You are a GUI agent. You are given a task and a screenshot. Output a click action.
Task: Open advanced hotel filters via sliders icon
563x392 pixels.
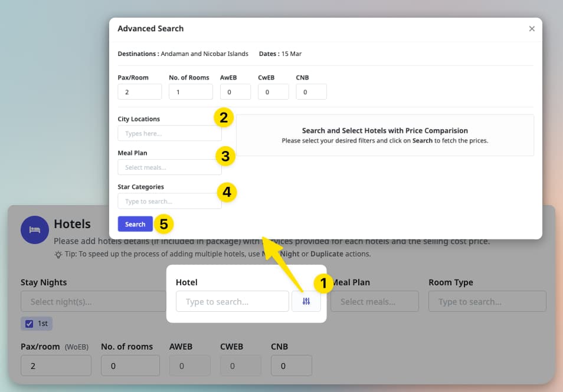coord(306,301)
